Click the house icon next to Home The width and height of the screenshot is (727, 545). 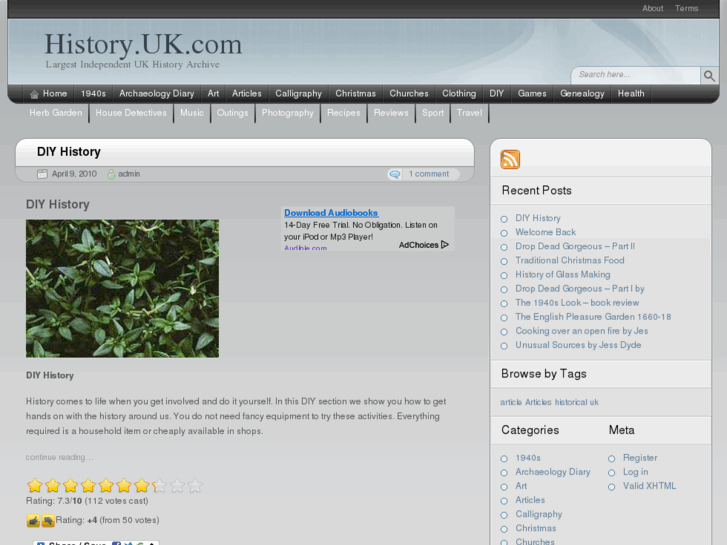click(x=34, y=94)
